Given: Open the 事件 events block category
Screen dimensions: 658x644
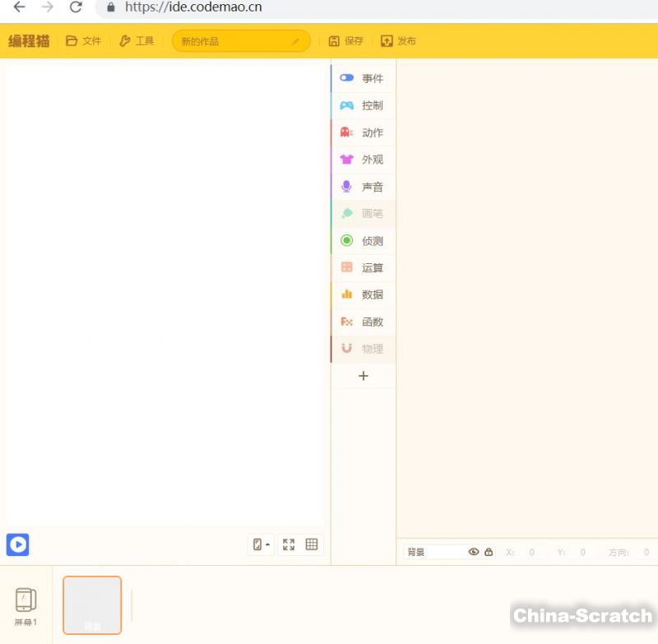Looking at the screenshot, I should 363,78.
